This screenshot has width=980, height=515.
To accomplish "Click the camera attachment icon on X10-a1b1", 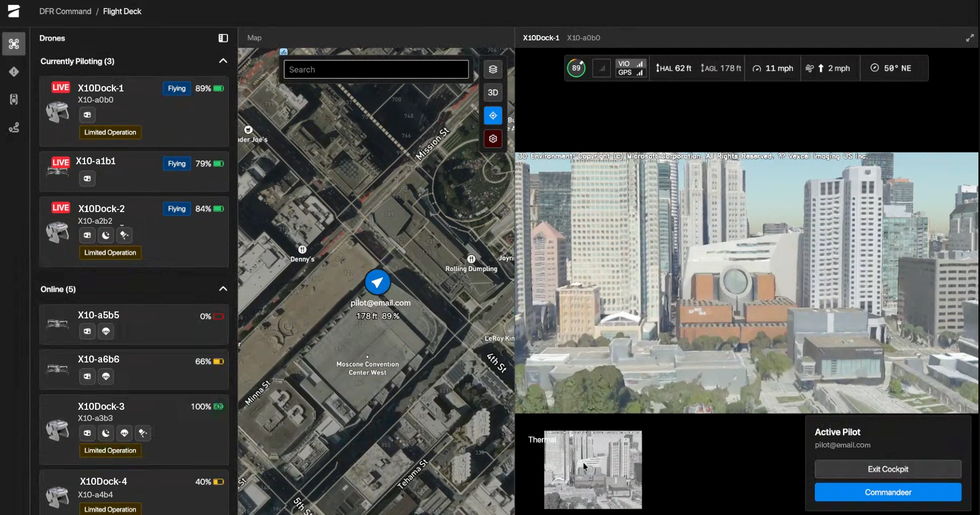I will click(x=87, y=179).
